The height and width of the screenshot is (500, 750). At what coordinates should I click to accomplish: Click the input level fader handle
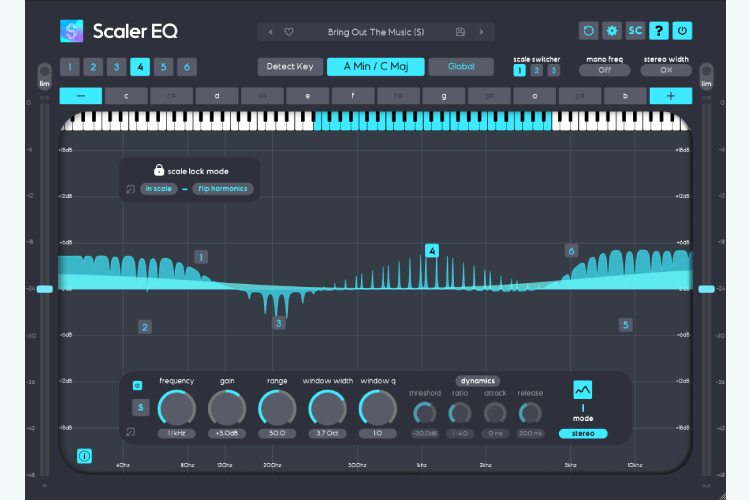click(x=44, y=289)
